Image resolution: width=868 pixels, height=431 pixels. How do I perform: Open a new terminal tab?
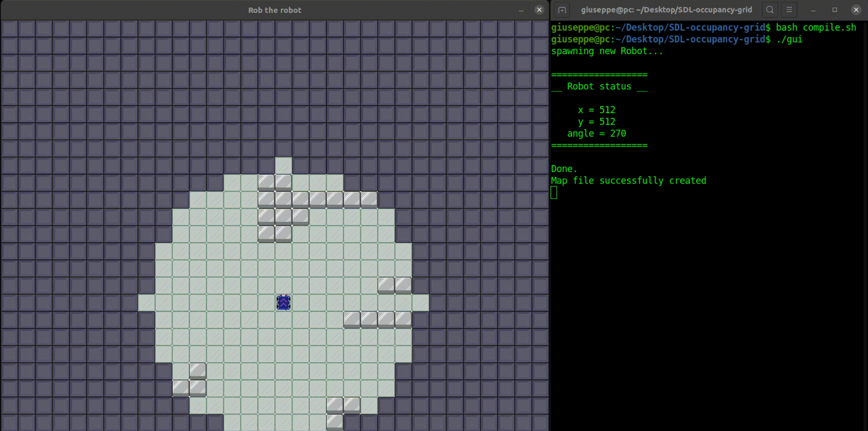[562, 10]
